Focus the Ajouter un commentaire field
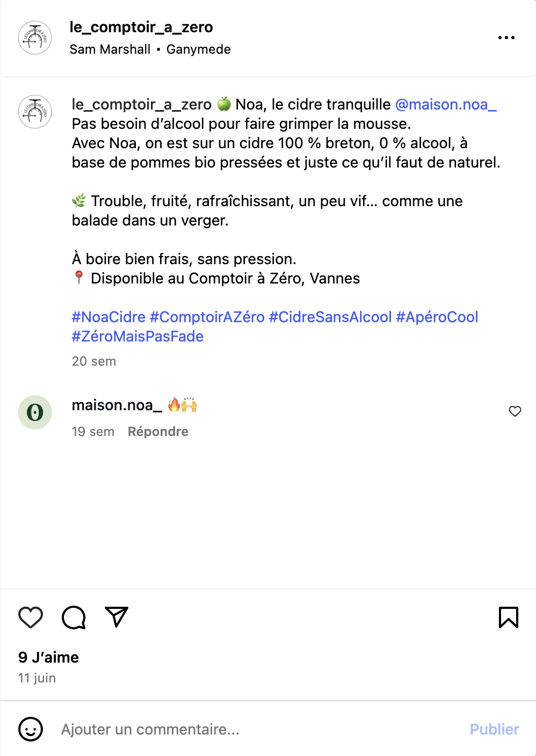The image size is (536, 756). (258, 729)
